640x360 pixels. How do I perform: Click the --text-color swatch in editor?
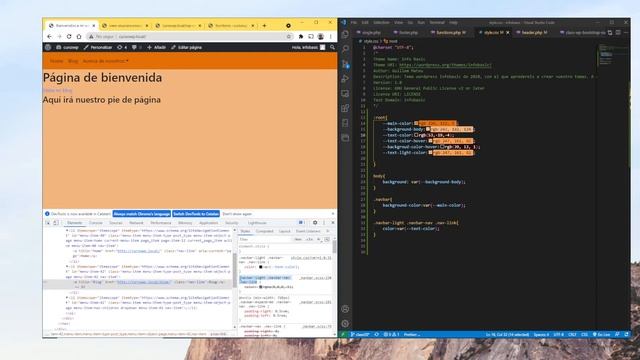(x=416, y=135)
